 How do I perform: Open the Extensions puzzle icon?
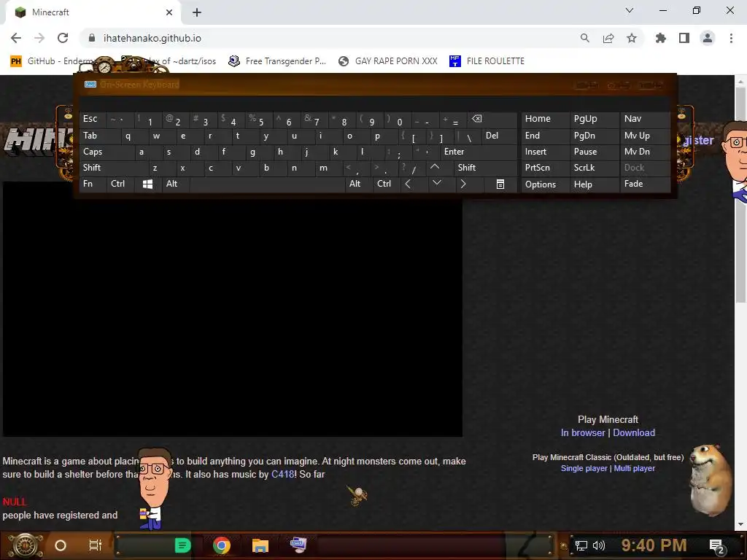661,38
